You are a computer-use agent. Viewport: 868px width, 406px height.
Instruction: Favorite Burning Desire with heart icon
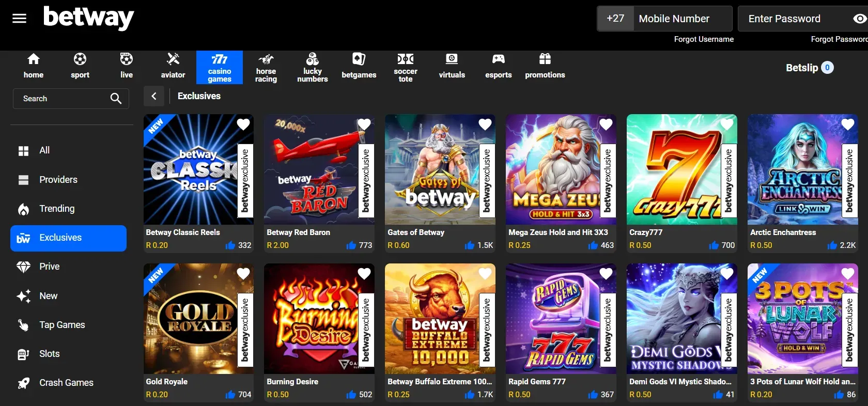pyautogui.click(x=364, y=274)
